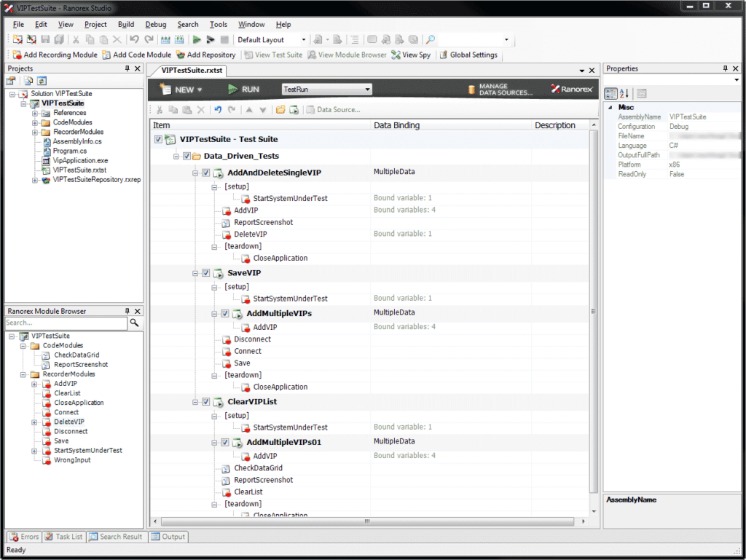Select VIPTestSuite.rxtst in the Projects tree
The height and width of the screenshot is (560, 746).
click(x=79, y=170)
